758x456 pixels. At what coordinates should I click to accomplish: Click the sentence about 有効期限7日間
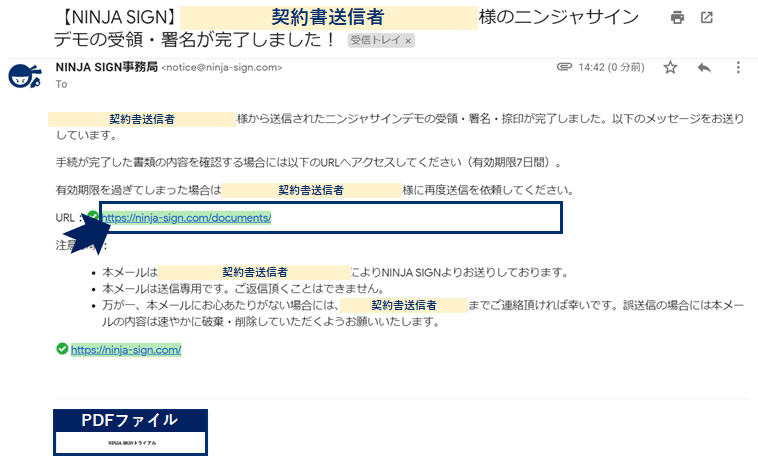(308, 162)
